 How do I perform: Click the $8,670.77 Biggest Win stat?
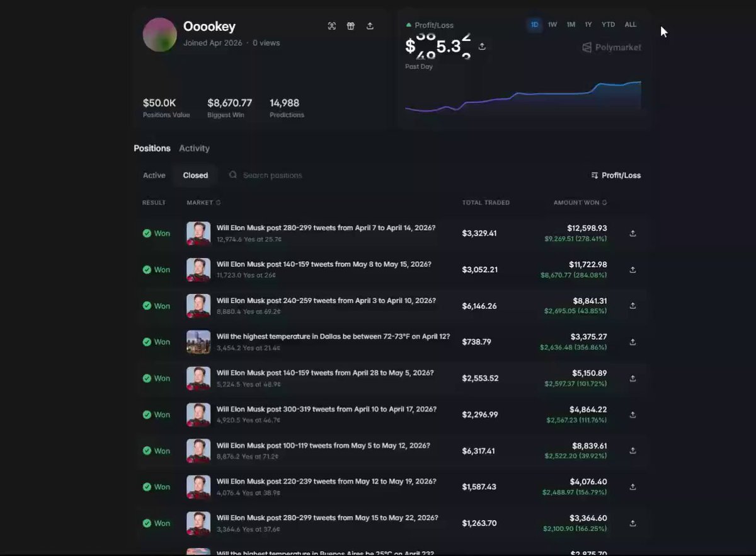[229, 103]
